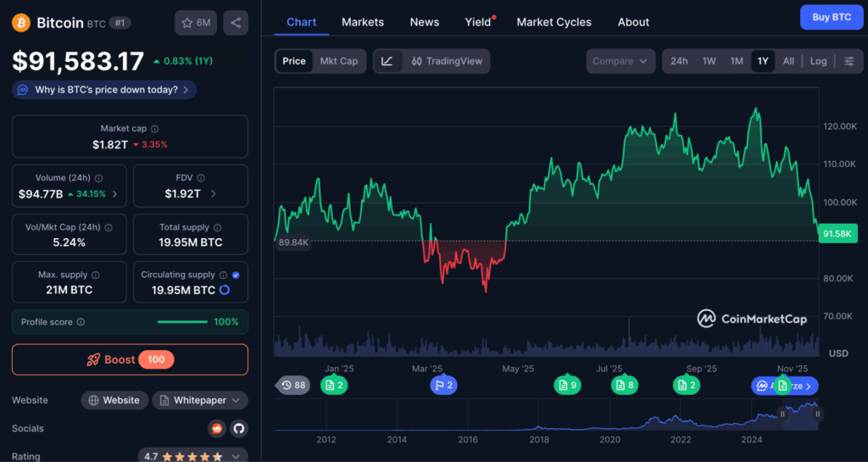This screenshot has width=868, height=462.
Task: Click Market cap info icon
Action: pos(154,129)
